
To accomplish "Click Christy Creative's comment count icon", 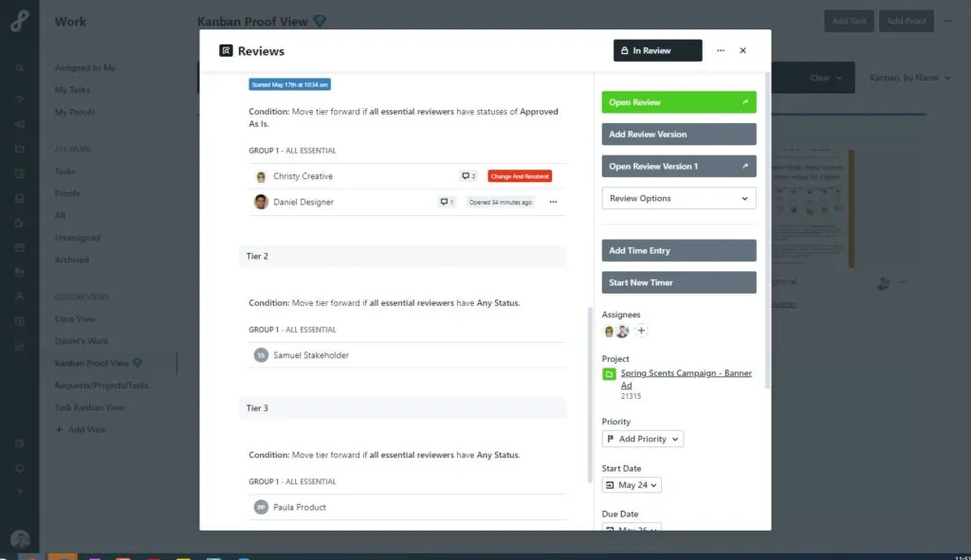I will pos(468,176).
